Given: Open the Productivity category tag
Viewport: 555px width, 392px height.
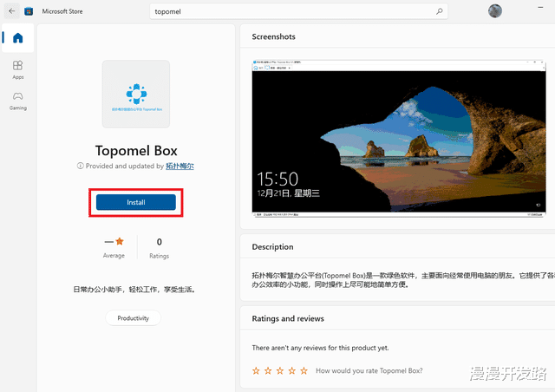Looking at the screenshot, I should [x=133, y=318].
